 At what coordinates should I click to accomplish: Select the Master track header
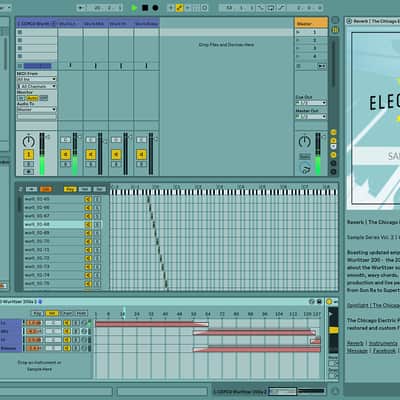311,23
